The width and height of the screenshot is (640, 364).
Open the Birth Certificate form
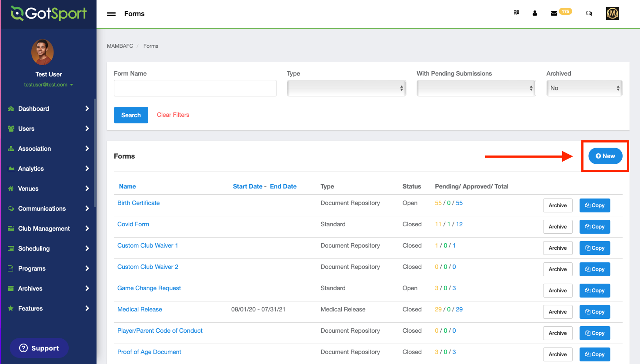click(138, 203)
